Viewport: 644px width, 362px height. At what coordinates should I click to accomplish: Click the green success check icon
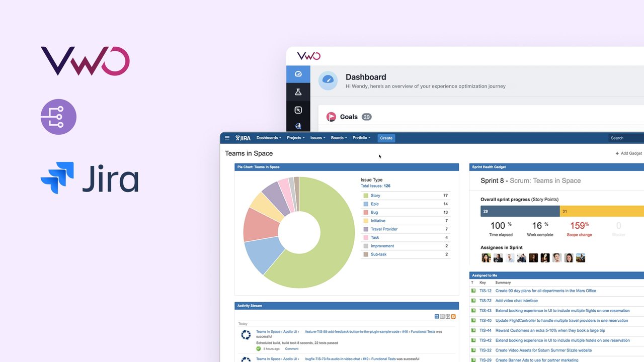259,348
